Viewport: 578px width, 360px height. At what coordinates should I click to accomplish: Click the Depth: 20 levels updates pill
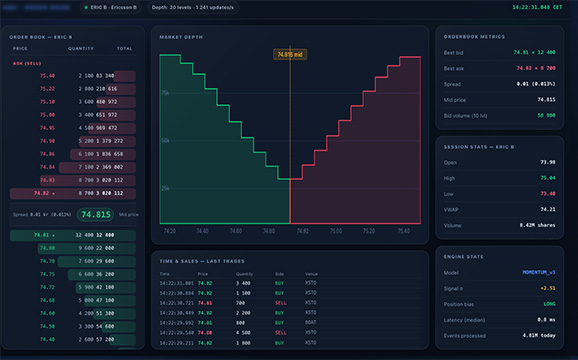point(192,7)
